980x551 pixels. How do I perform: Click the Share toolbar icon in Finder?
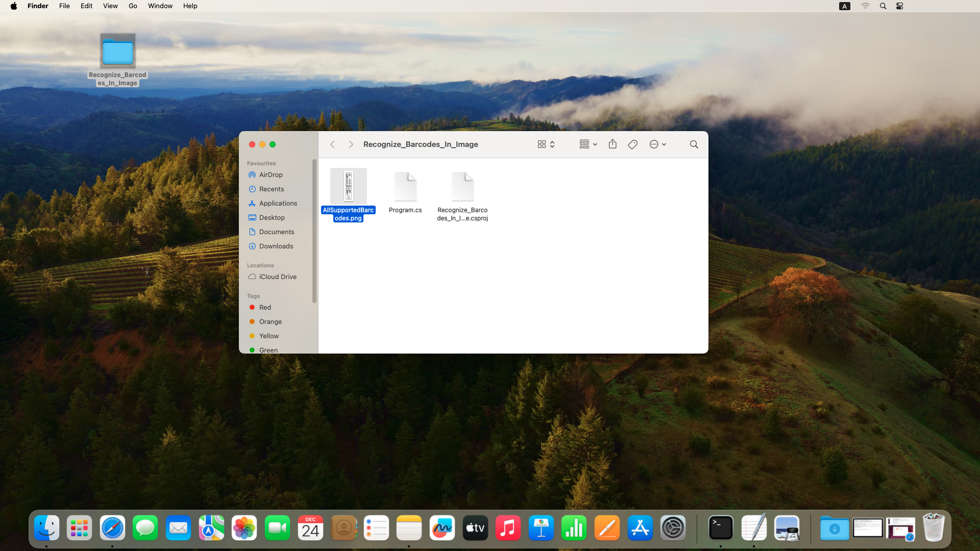[x=612, y=144]
